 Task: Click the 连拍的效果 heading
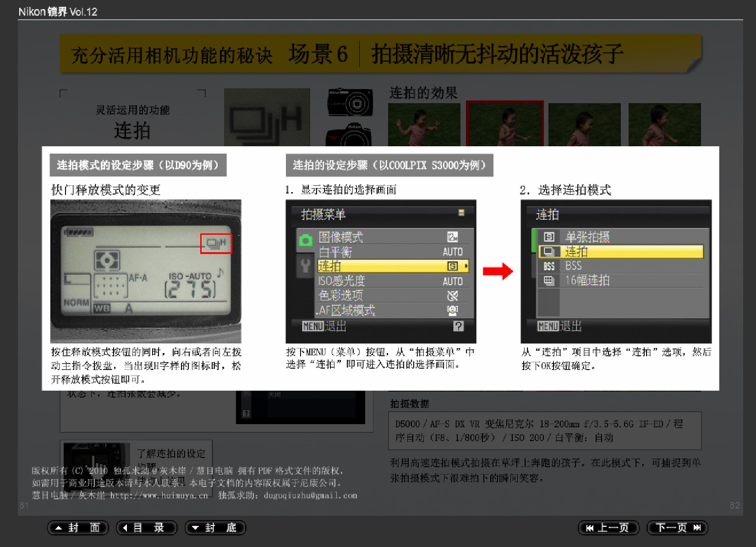coord(423,93)
